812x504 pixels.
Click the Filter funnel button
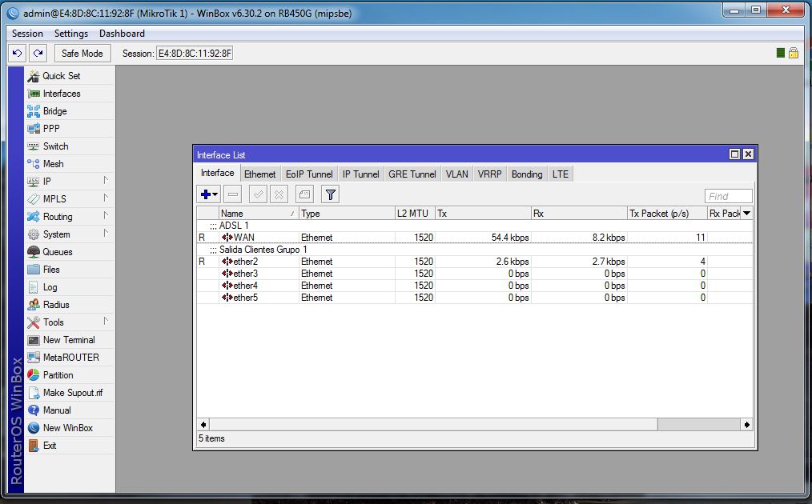pos(330,194)
